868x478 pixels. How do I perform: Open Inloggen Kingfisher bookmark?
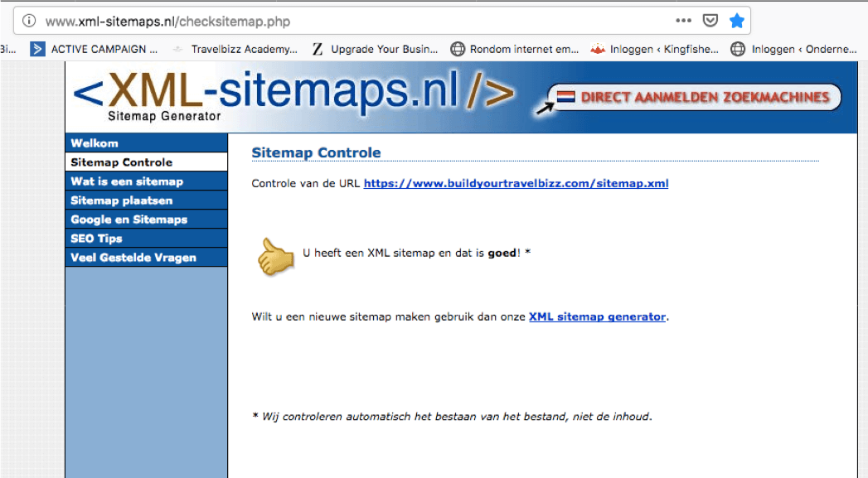coord(654,49)
